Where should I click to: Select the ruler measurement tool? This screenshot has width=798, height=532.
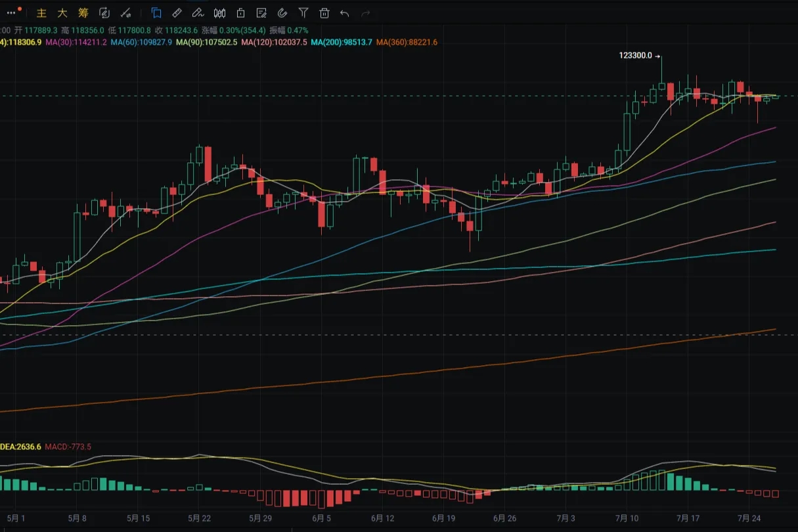pos(177,12)
